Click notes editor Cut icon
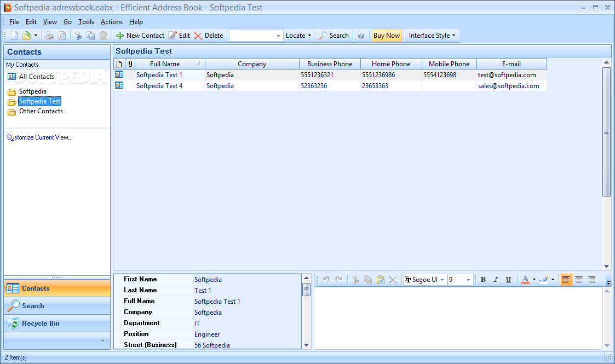Screen dimensions: 615x364 point(355,280)
